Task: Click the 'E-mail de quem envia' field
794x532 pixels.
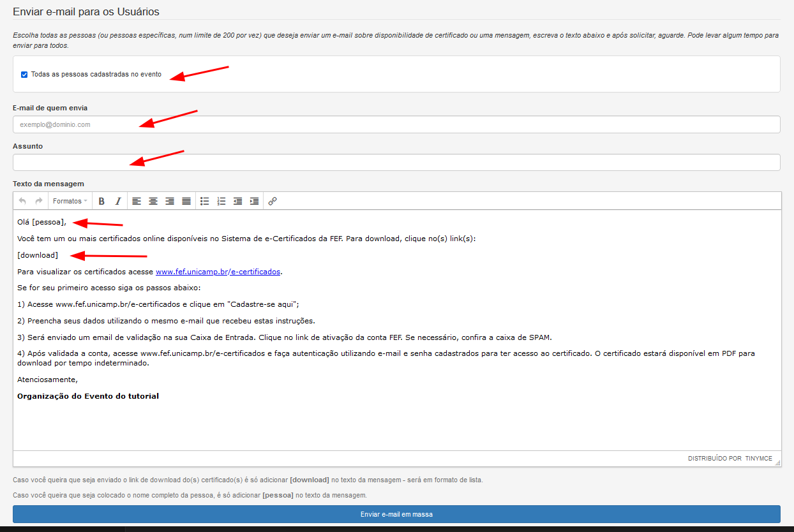Action: [x=396, y=124]
